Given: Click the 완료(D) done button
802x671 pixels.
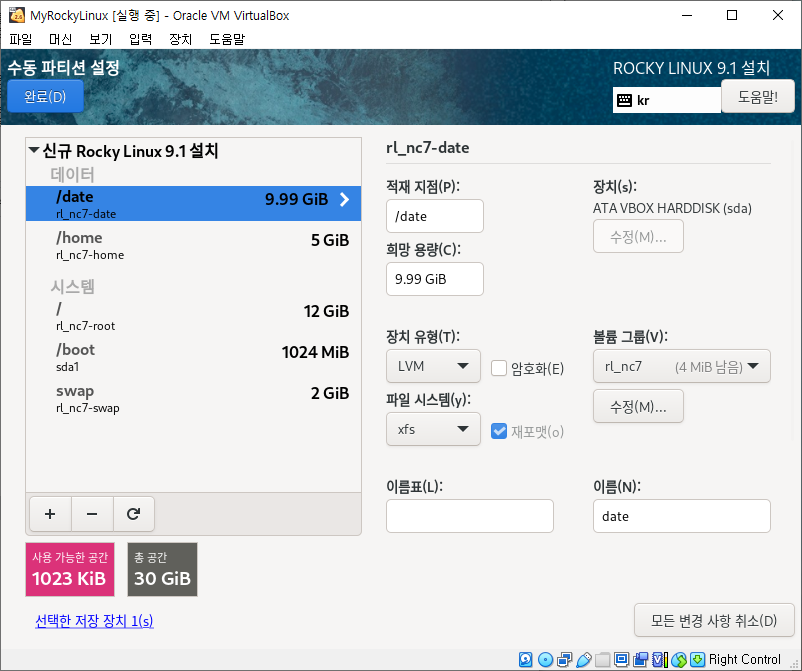Looking at the screenshot, I should click(x=46, y=96).
